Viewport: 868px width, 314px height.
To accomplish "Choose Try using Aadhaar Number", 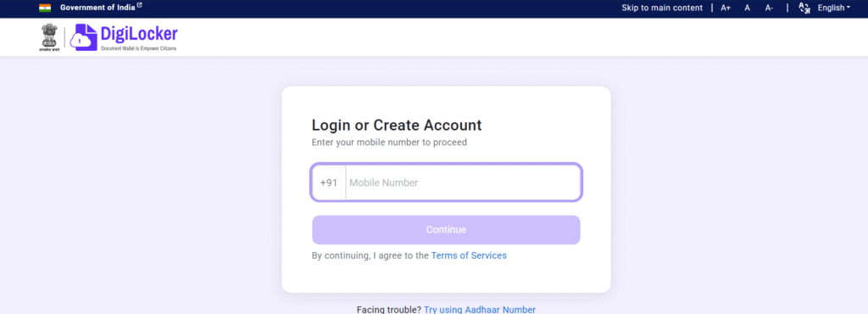I will 480,310.
